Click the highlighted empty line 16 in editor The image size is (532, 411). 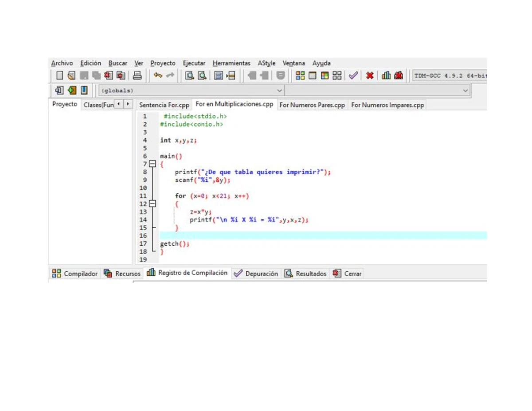click(323, 235)
